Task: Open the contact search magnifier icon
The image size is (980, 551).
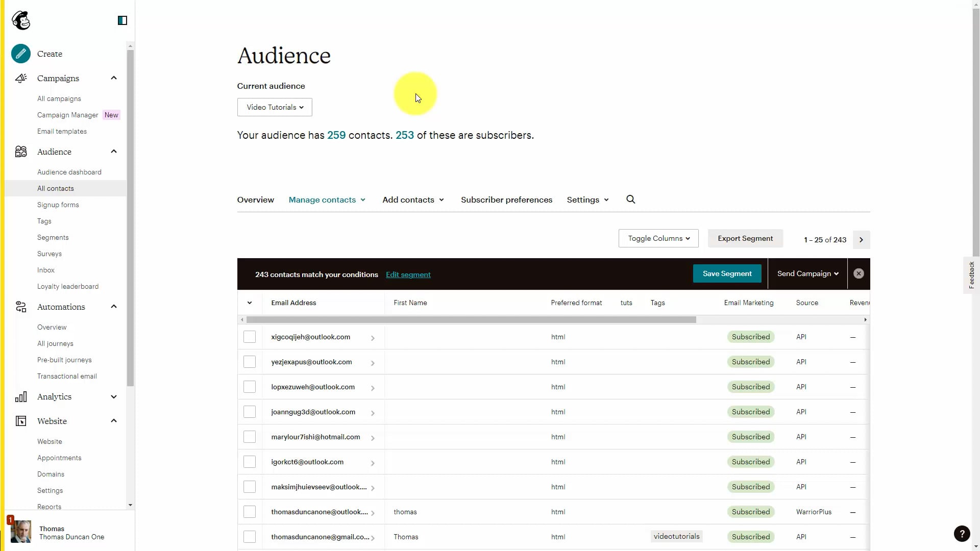Action: tap(631, 199)
